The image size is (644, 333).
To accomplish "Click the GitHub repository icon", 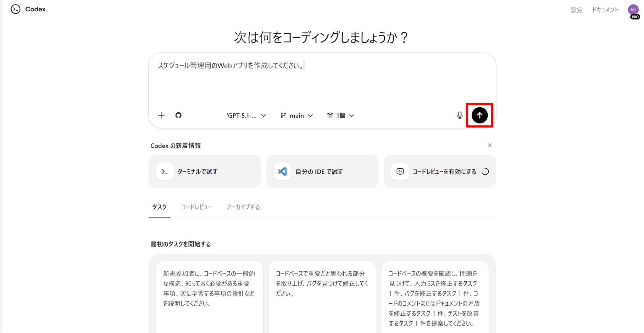I will tap(178, 116).
